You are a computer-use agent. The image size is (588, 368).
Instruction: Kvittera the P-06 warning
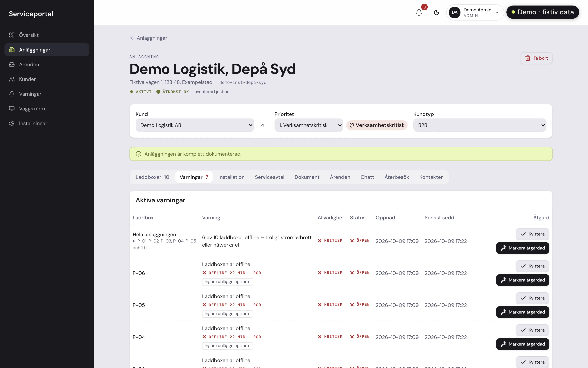532,266
